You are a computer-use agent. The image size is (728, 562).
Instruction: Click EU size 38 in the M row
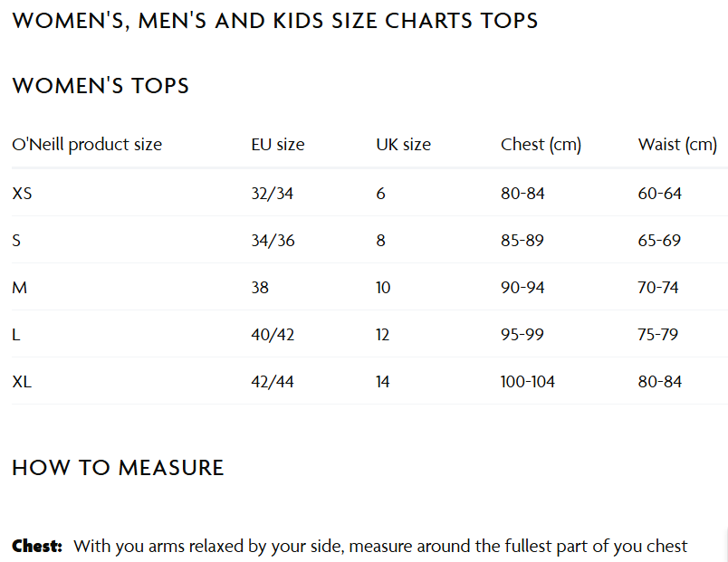point(260,288)
